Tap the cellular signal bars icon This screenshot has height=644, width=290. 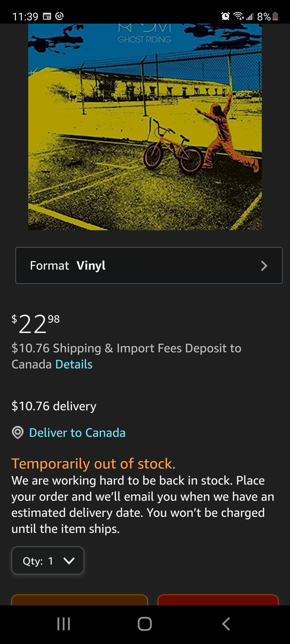250,17
